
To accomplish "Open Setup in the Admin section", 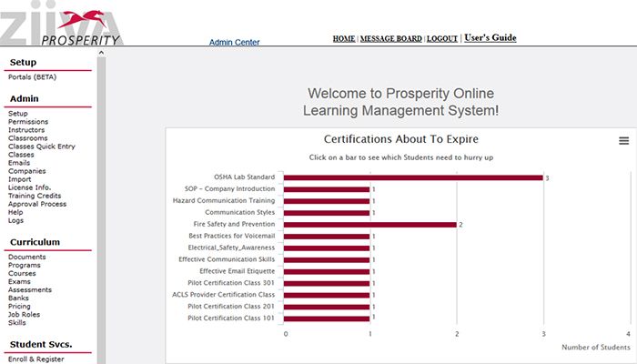I will [18, 114].
